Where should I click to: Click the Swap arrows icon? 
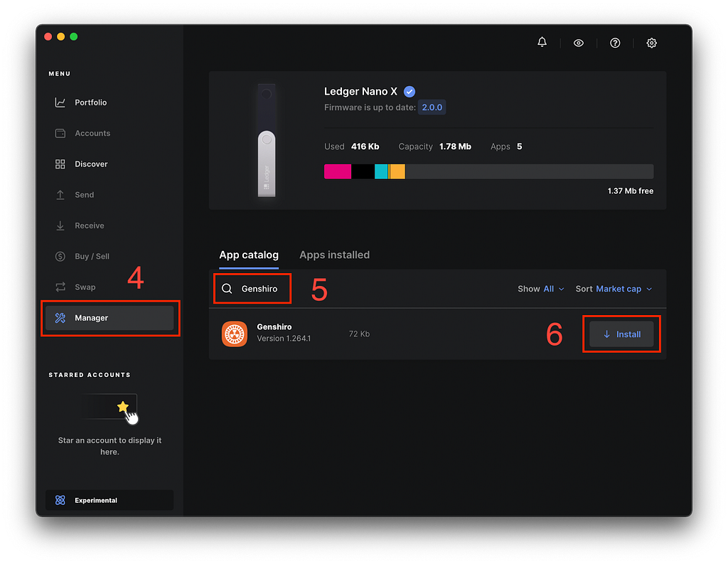[60, 287]
